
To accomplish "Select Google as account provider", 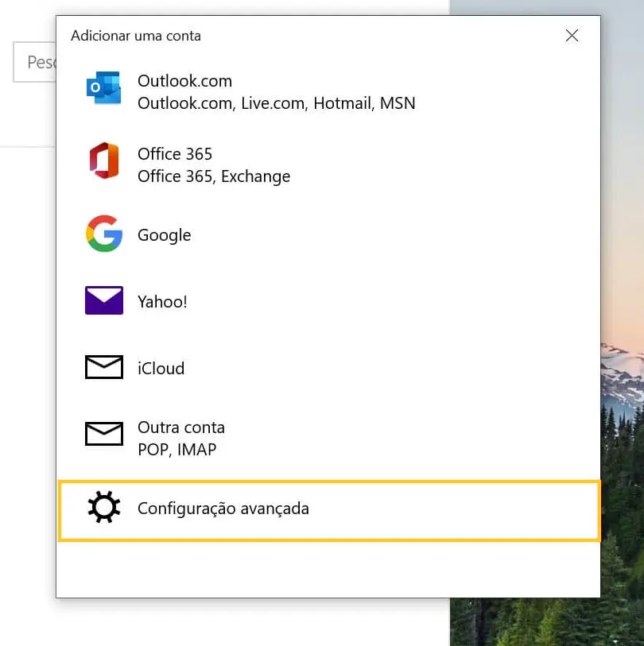I will click(164, 235).
